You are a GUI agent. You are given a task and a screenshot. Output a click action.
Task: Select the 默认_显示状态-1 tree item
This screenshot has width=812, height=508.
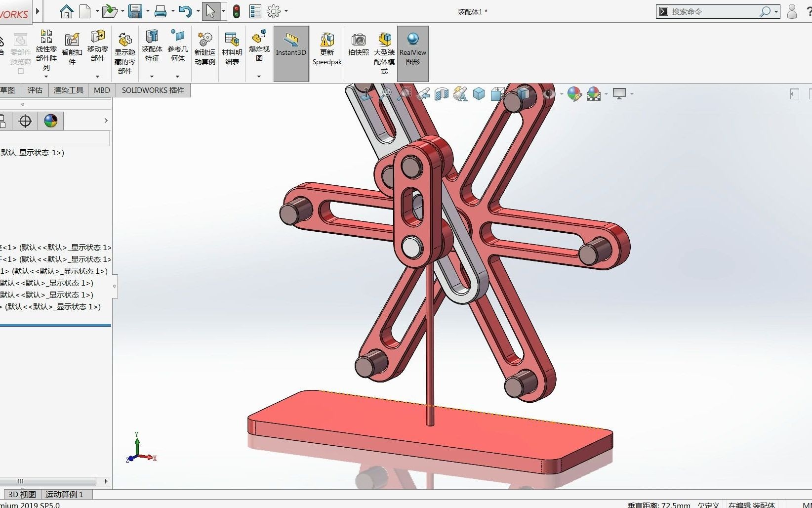coord(32,153)
